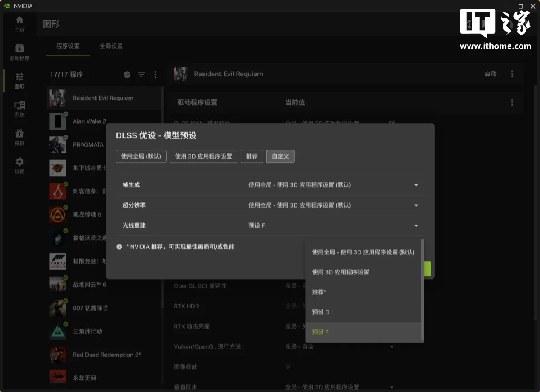Open the program list more options menu
The height and width of the screenshot is (392, 540).
click(155, 75)
